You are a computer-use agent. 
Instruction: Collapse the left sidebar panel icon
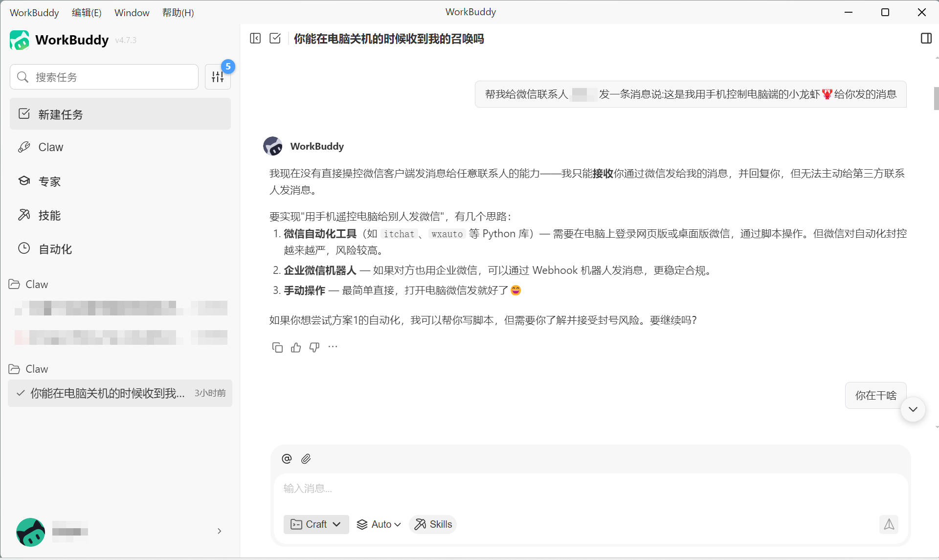click(255, 38)
